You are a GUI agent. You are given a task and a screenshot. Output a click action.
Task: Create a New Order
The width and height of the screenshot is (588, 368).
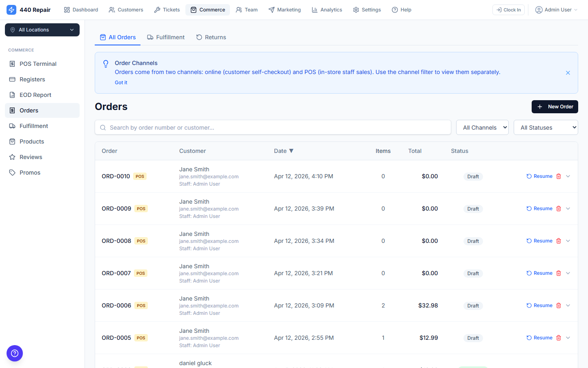click(555, 107)
